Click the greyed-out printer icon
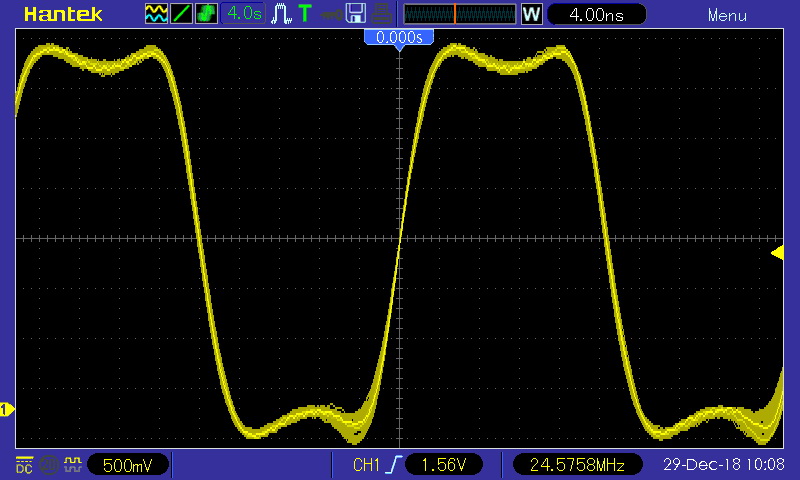 pos(382,14)
